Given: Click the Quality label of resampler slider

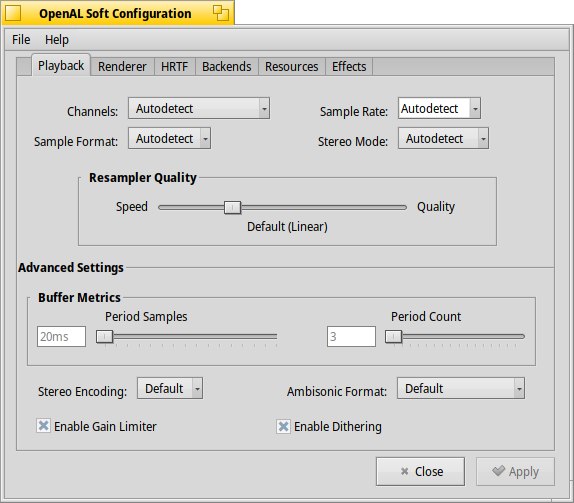Looking at the screenshot, I should [436, 207].
